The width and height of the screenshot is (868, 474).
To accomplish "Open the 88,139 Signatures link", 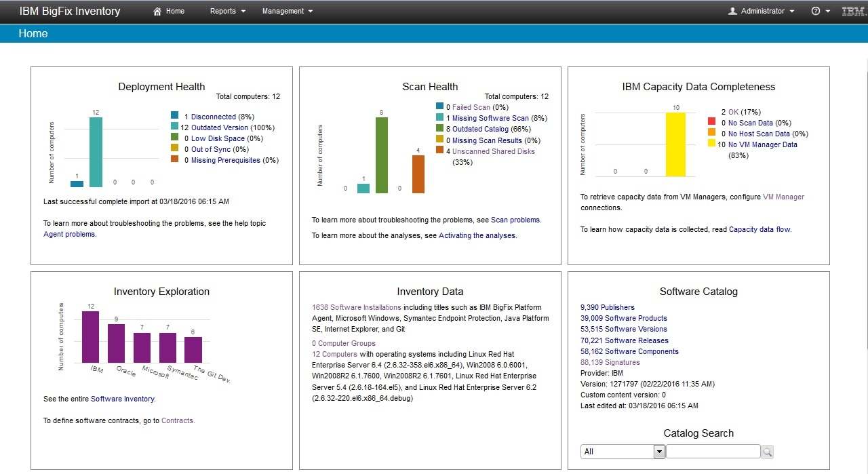I will (x=611, y=362).
